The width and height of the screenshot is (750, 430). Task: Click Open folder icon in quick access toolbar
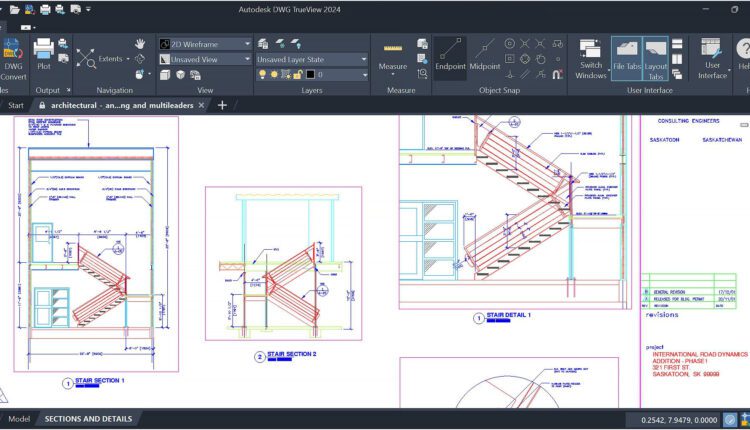(x=14, y=9)
